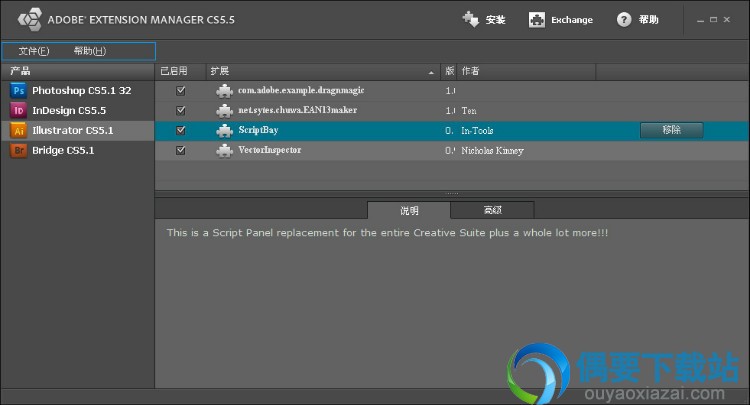Click the 作者 author column header
Viewport: 750px width, 405px height.
click(526, 71)
